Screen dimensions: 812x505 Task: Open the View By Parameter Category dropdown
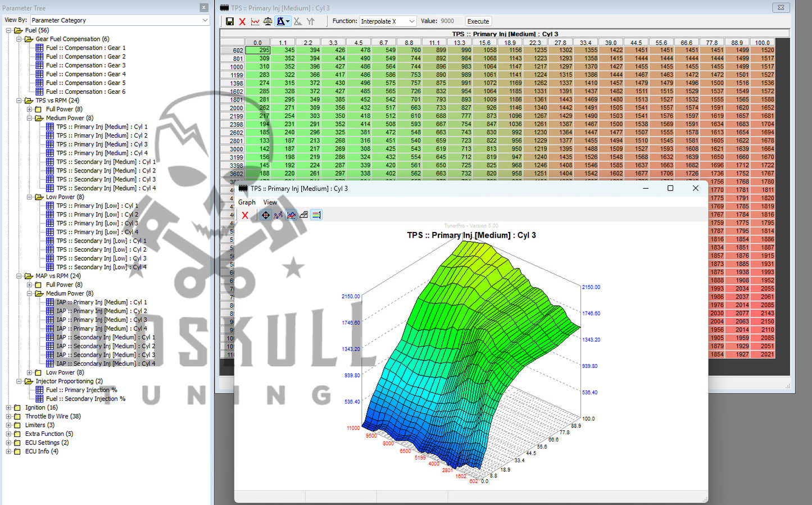[205, 20]
